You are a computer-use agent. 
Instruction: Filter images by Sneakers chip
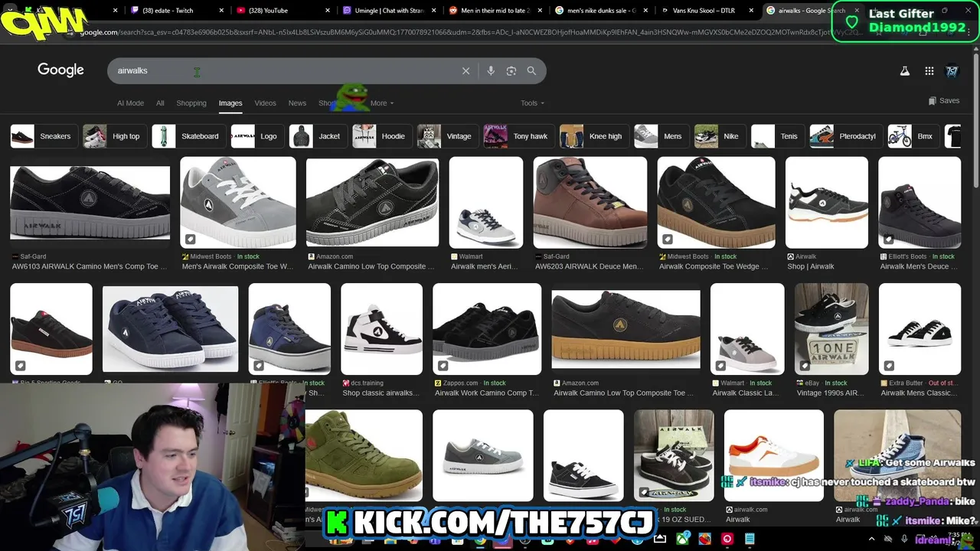(x=44, y=136)
